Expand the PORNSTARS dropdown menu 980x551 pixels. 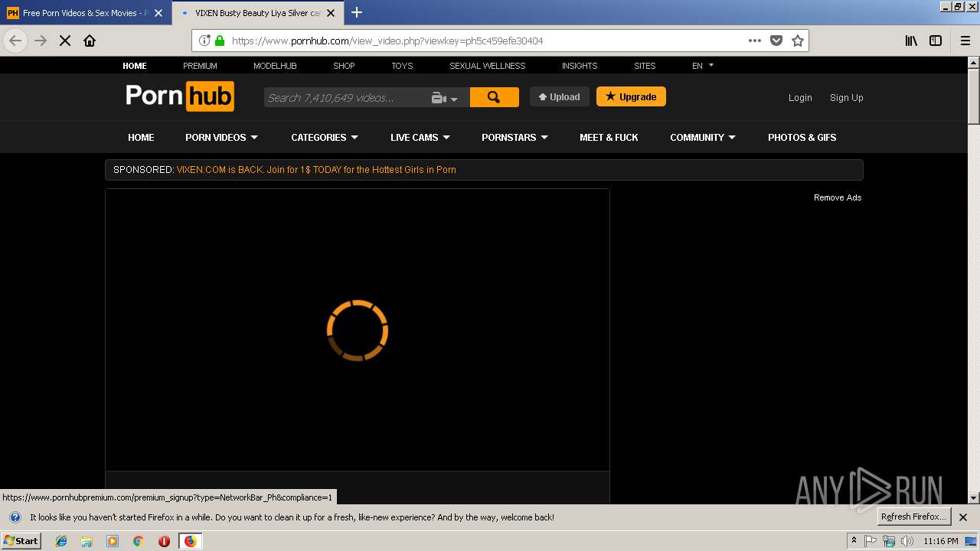pos(514,137)
